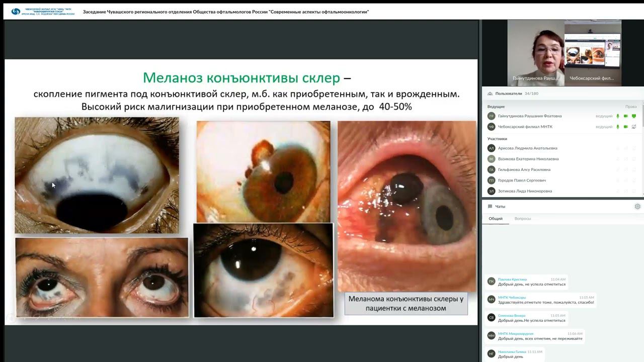The height and width of the screenshot is (362, 644).
Task: Click the ВЕ avatar of Вазикова
Action: pyautogui.click(x=492, y=159)
